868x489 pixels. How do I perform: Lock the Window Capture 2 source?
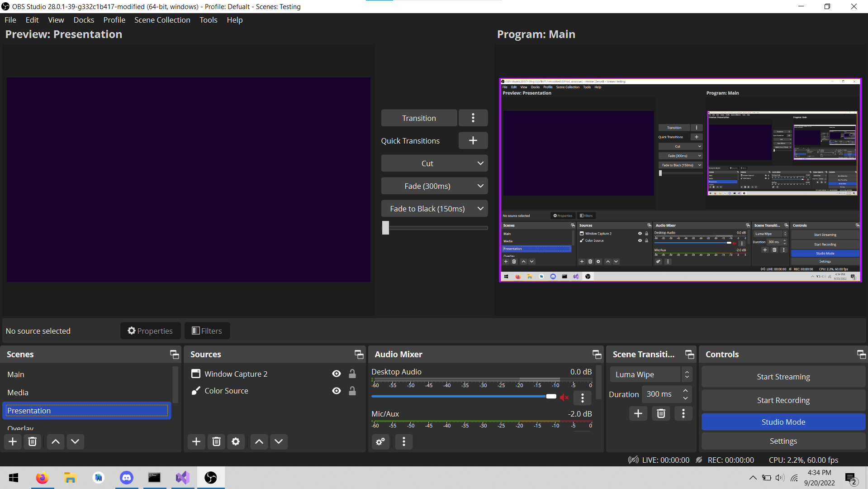(x=352, y=374)
